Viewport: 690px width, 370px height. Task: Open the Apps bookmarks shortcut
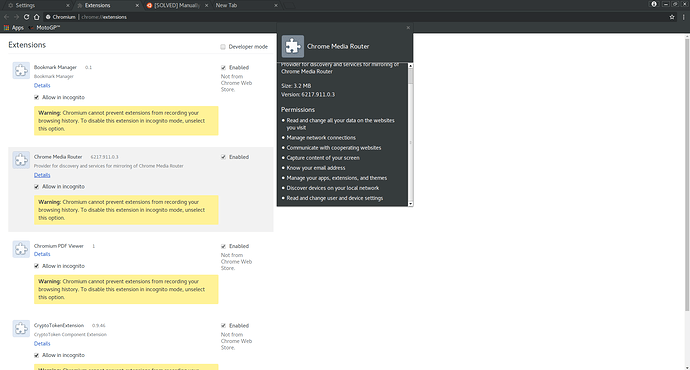click(x=14, y=28)
